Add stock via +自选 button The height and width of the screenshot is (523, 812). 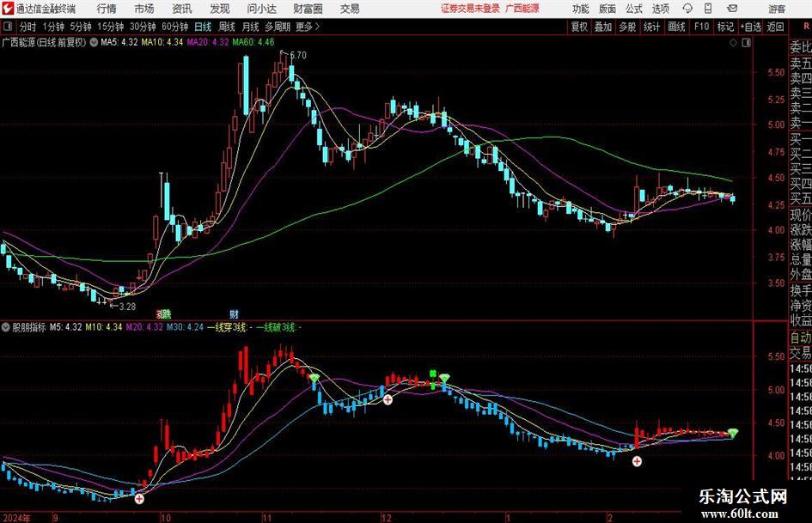pos(751,27)
